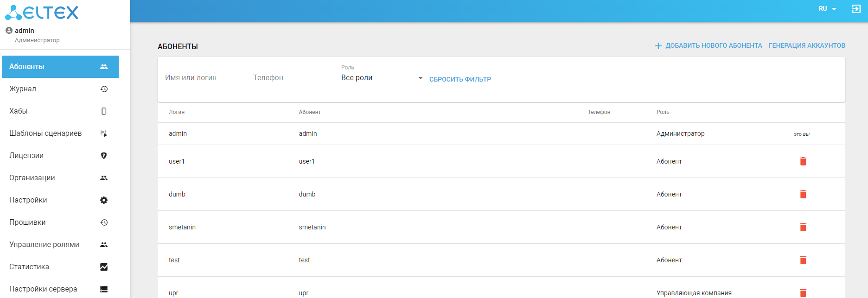Open the Организации section

click(x=60, y=178)
